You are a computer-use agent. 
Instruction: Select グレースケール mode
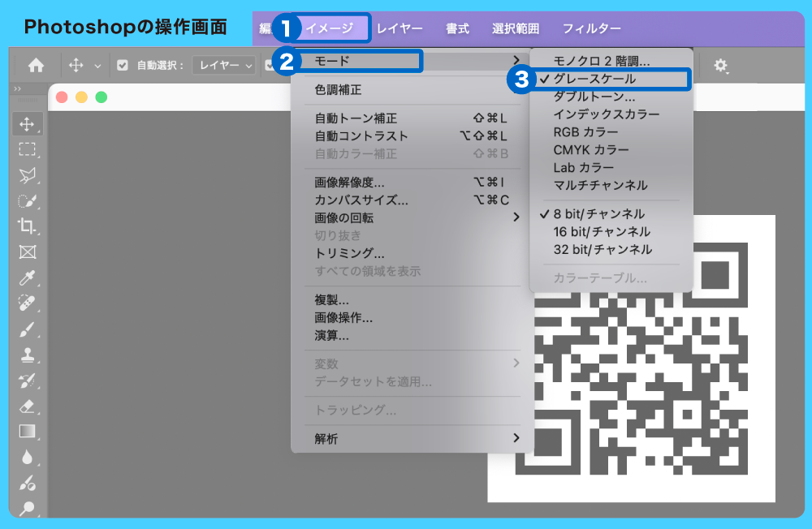(x=611, y=80)
